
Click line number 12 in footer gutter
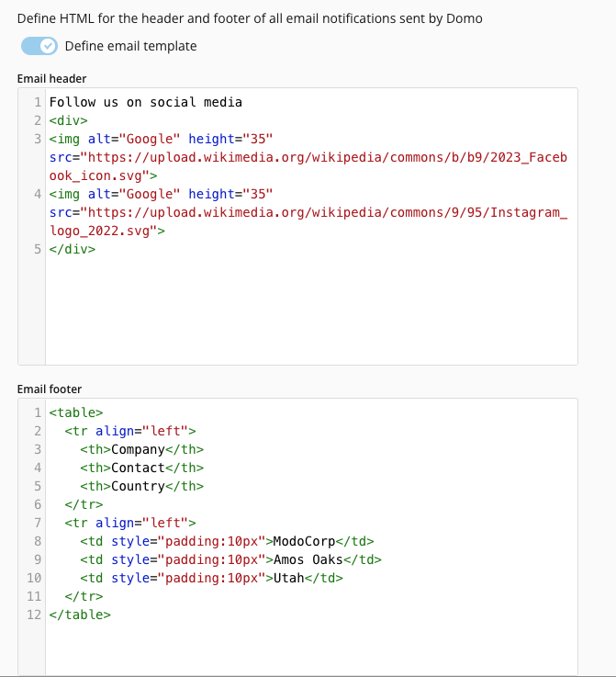pos(34,615)
